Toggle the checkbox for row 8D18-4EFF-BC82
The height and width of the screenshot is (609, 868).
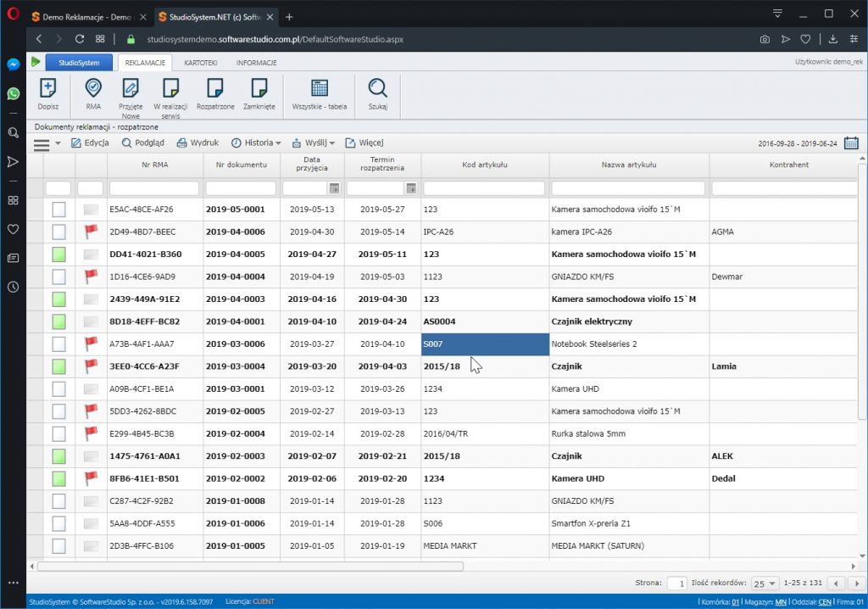coord(58,321)
